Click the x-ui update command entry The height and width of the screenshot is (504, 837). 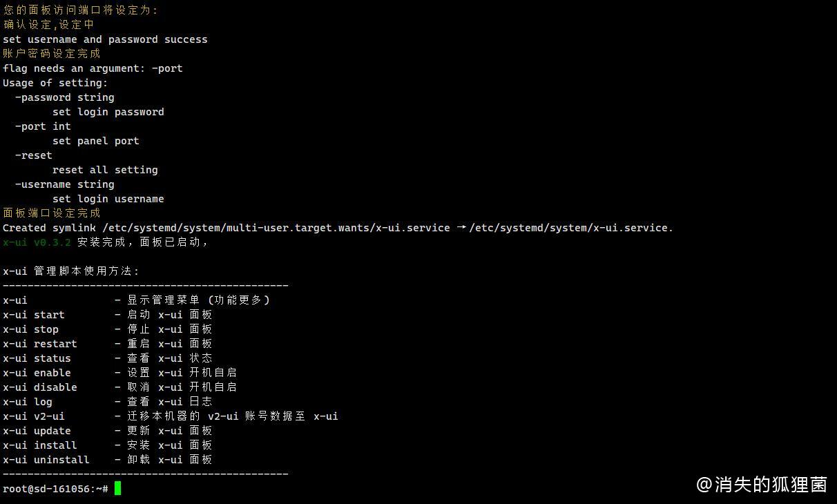coord(108,431)
